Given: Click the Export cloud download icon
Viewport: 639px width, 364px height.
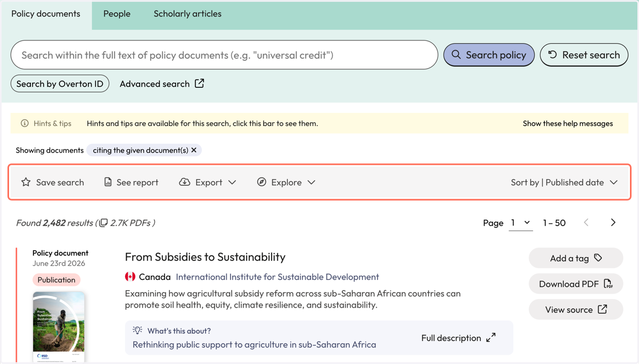Looking at the screenshot, I should click(184, 182).
